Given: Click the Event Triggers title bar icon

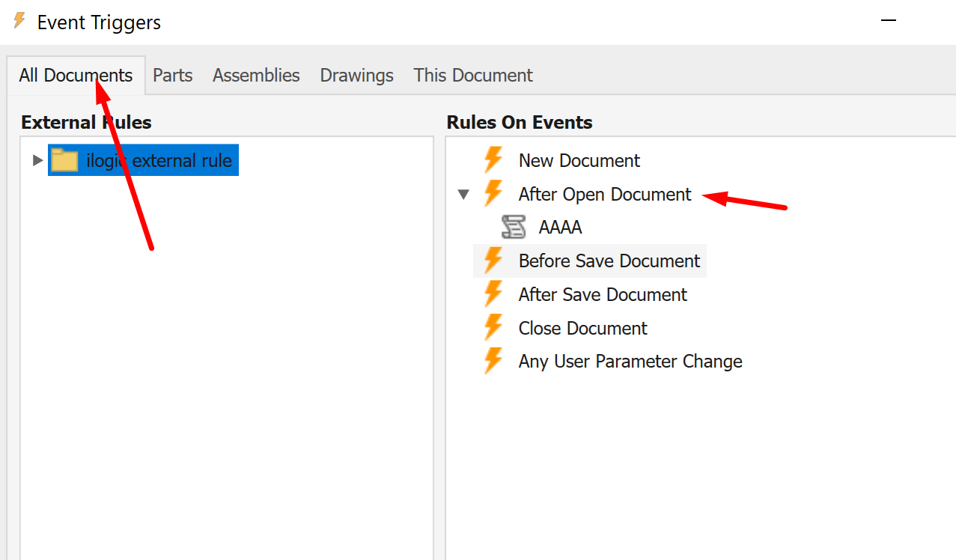Looking at the screenshot, I should point(20,22).
